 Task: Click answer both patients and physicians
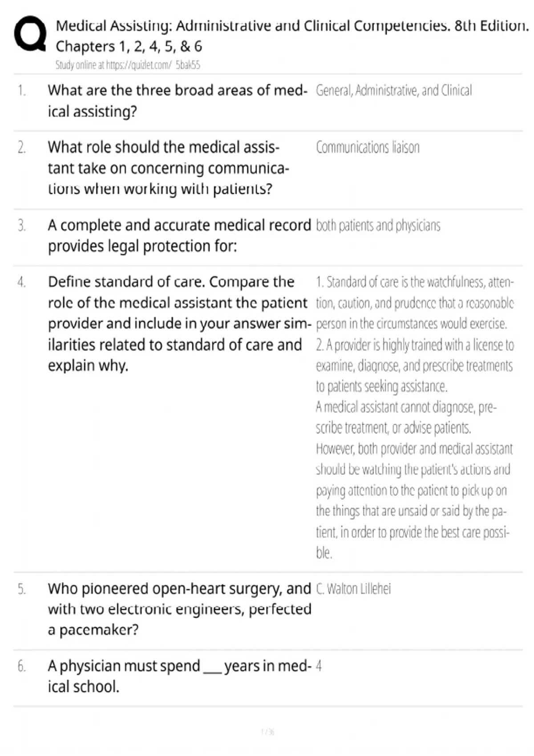pos(378,225)
